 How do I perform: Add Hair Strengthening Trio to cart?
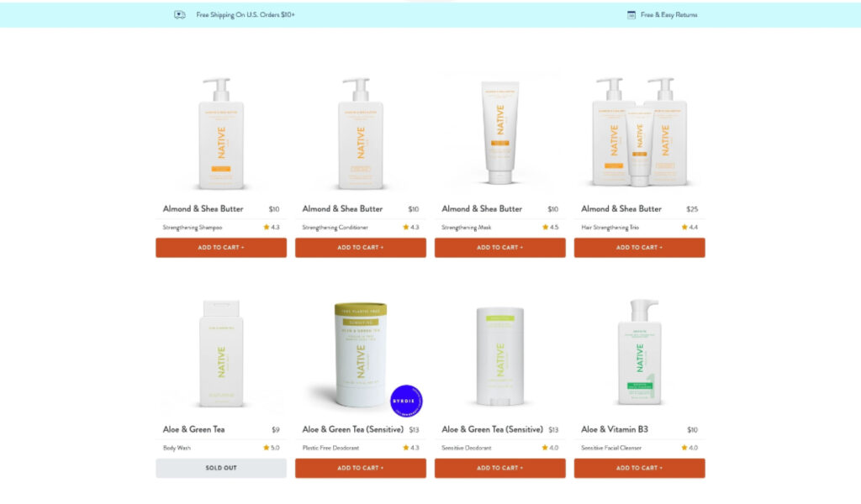[640, 247]
